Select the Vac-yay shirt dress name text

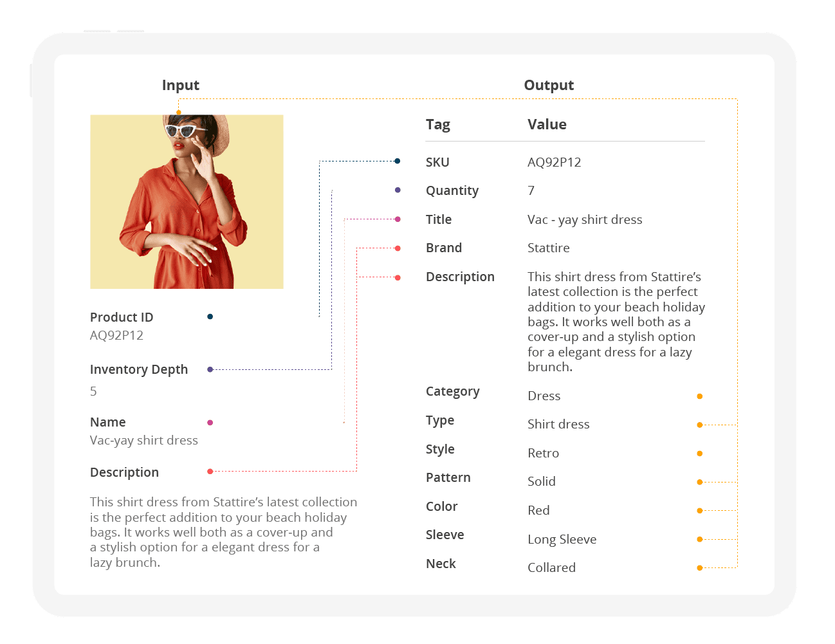[144, 441]
